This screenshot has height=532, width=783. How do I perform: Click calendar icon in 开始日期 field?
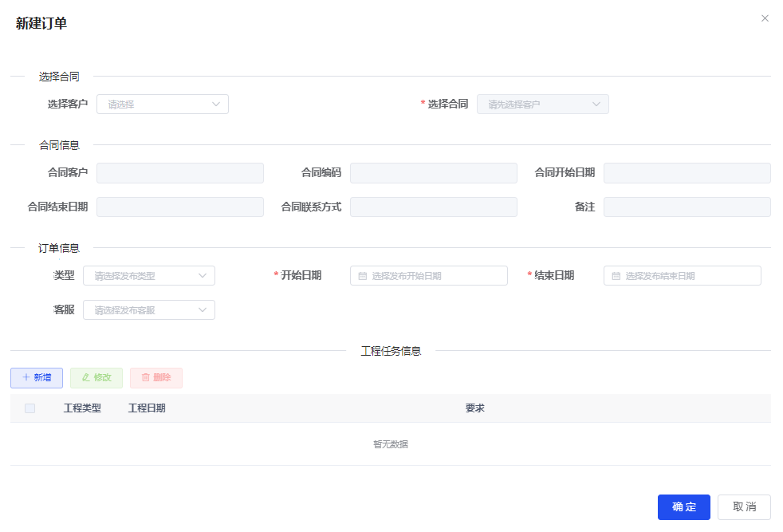(363, 276)
